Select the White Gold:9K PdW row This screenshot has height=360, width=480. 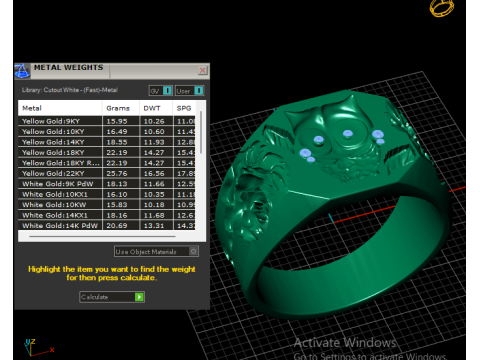pos(107,184)
